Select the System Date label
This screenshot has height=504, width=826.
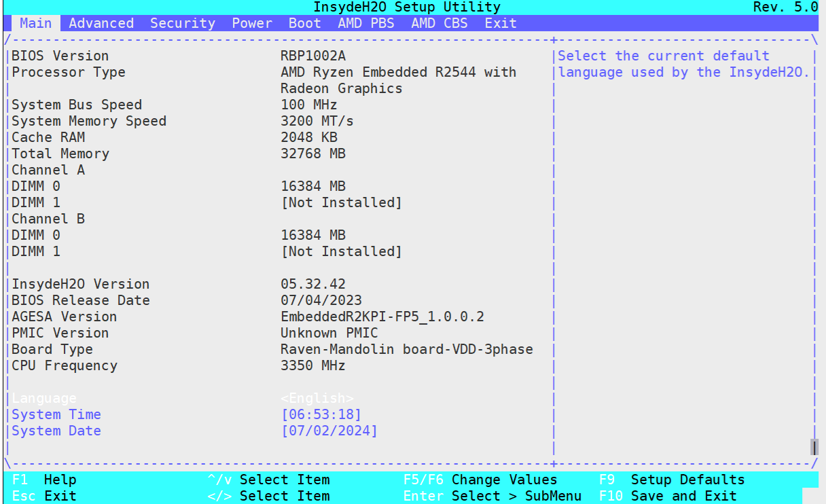click(56, 431)
